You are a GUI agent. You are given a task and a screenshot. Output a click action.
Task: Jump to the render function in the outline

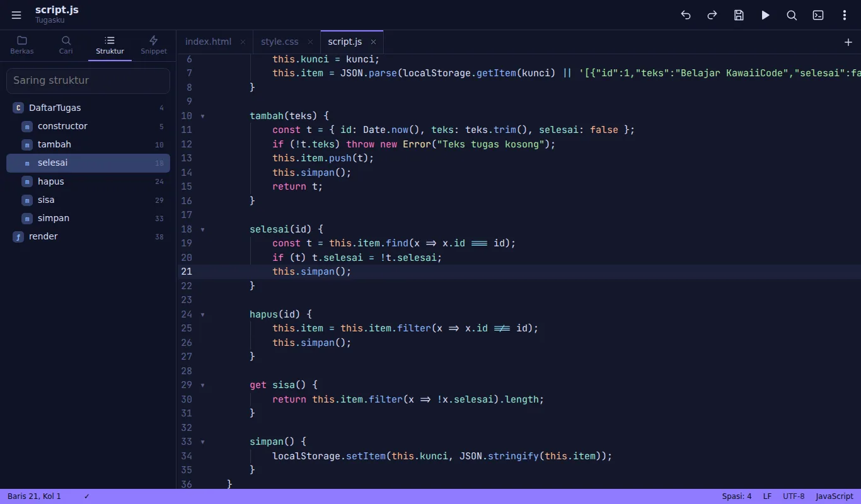pyautogui.click(x=88, y=236)
